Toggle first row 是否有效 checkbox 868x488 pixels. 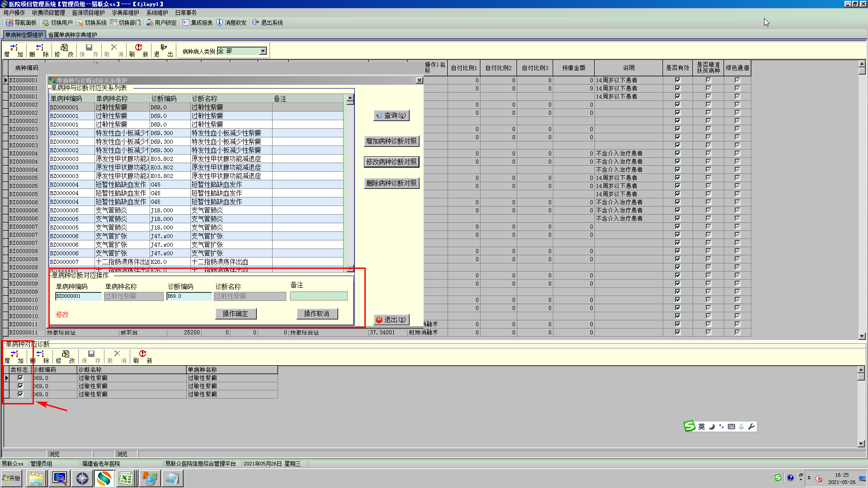point(677,80)
